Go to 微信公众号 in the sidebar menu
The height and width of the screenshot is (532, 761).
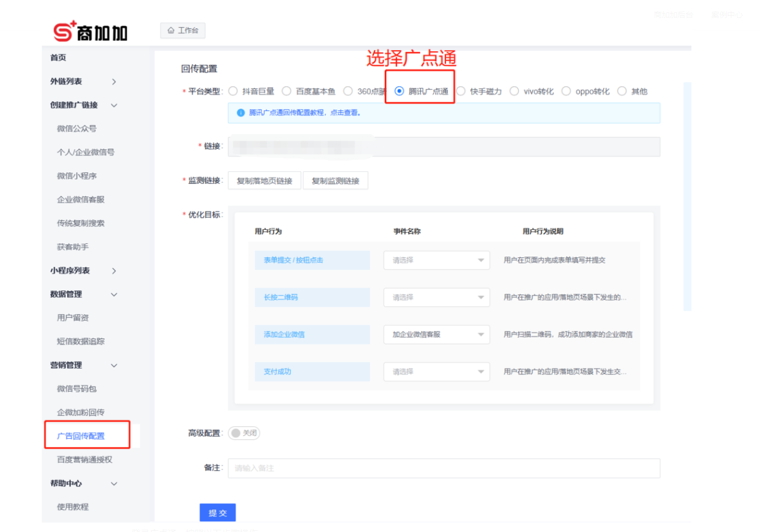click(77, 129)
